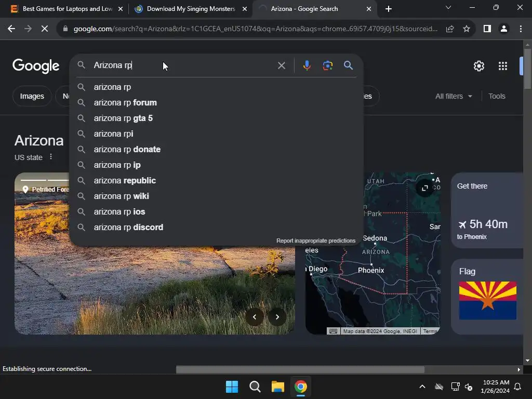Select the 'arizona rpi' suggestion
This screenshot has width=532, height=399.
coord(217,134)
